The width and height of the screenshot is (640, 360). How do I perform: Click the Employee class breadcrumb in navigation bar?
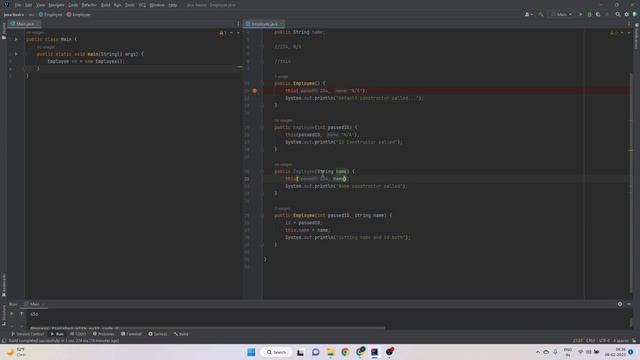50,14
